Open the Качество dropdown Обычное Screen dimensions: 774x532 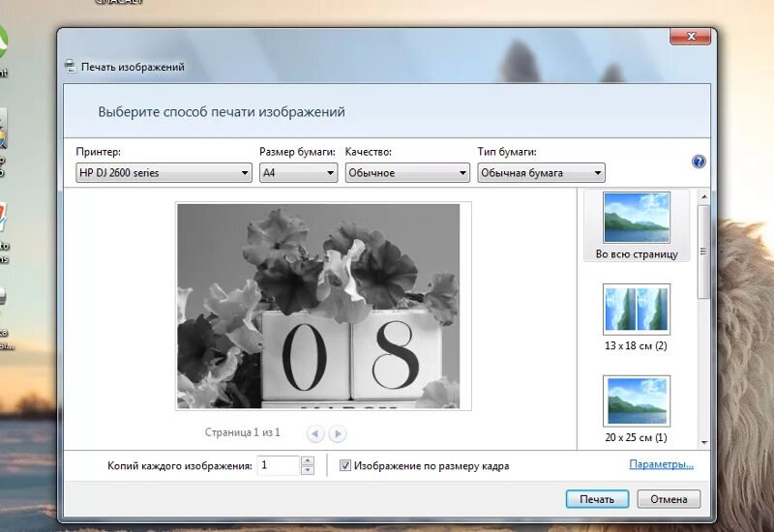[x=407, y=173]
